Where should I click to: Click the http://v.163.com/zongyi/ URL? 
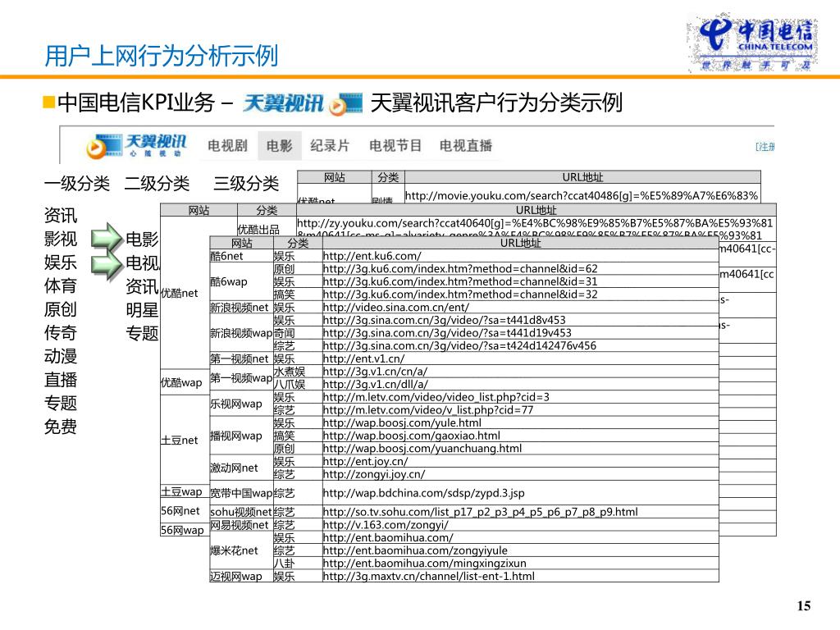386,525
